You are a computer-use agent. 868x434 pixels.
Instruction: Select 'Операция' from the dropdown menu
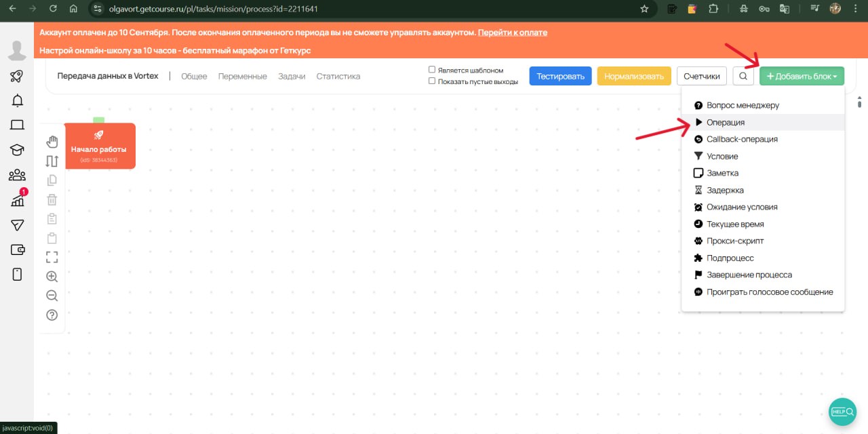point(725,122)
